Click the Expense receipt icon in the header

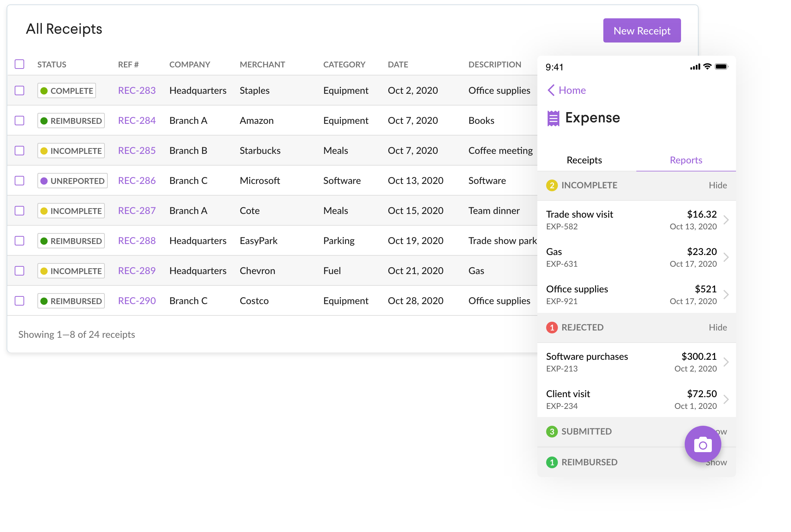pyautogui.click(x=553, y=118)
